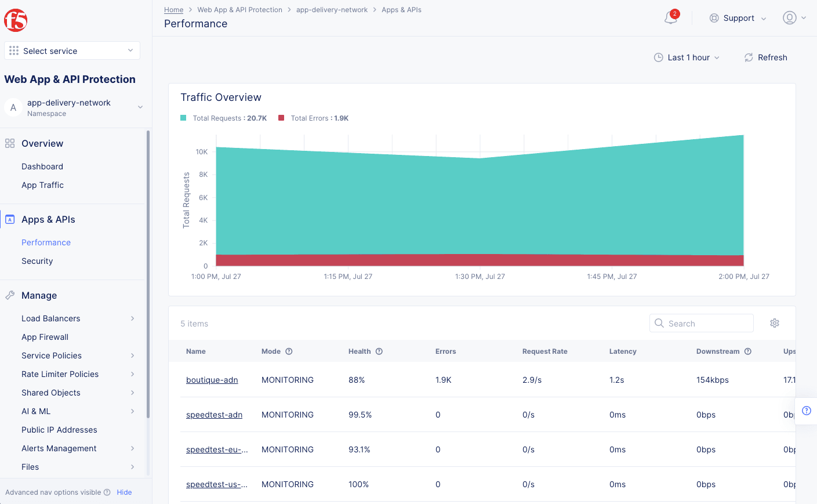Open the Security menu item
The width and height of the screenshot is (817, 504).
point(37,261)
